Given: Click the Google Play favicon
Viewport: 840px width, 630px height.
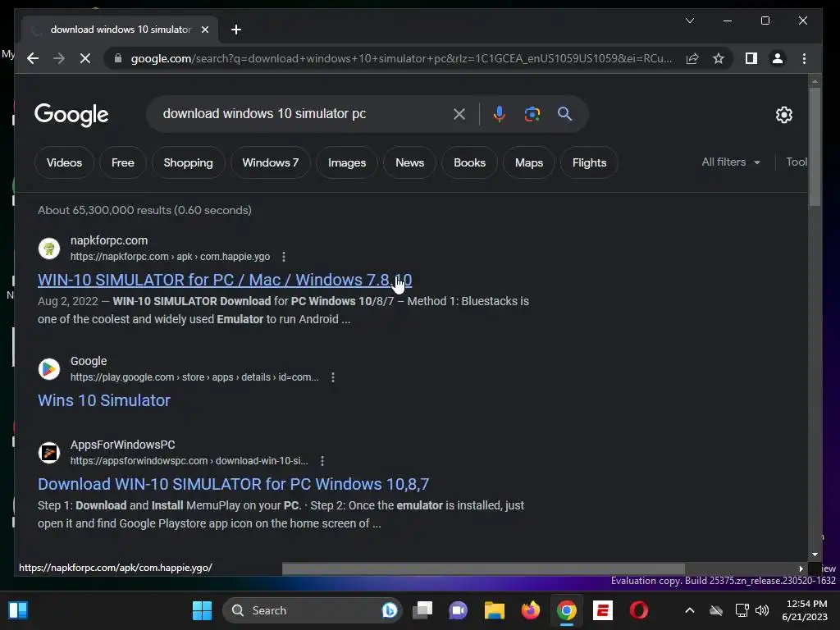Looking at the screenshot, I should [x=49, y=369].
